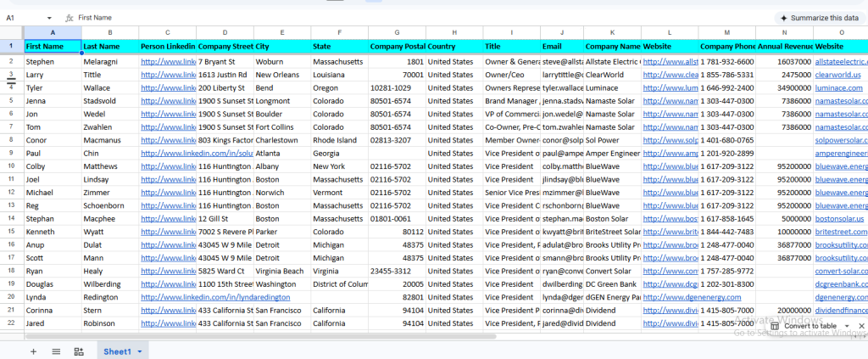Select column D header

[x=225, y=33]
